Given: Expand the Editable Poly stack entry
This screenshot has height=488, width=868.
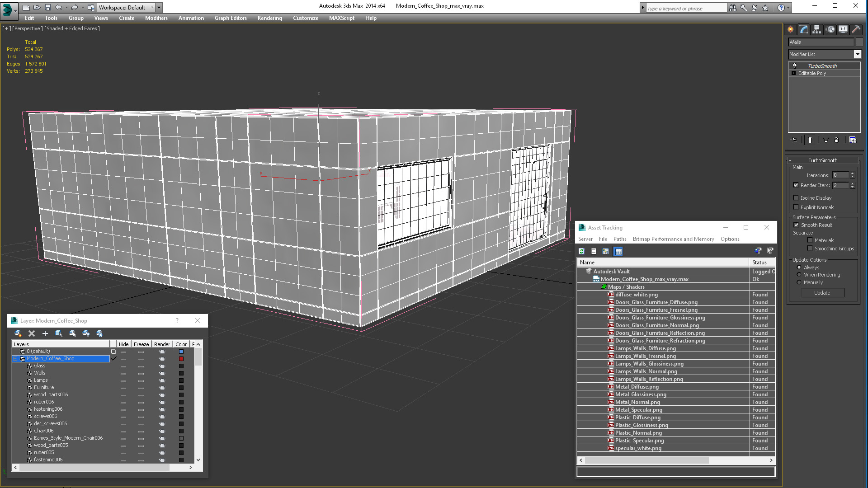Looking at the screenshot, I should 793,73.
